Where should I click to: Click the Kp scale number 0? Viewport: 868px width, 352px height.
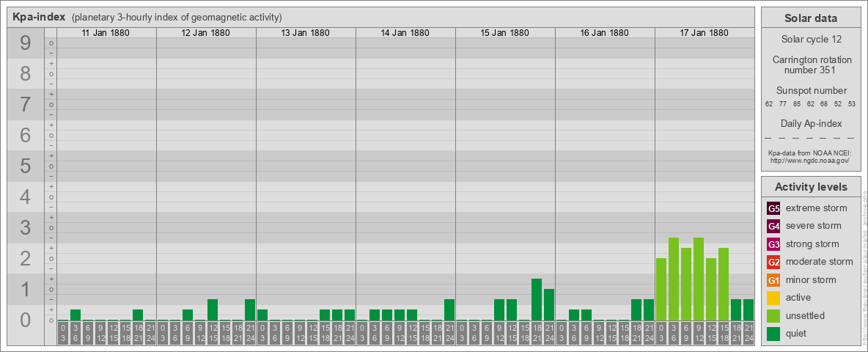(26, 320)
